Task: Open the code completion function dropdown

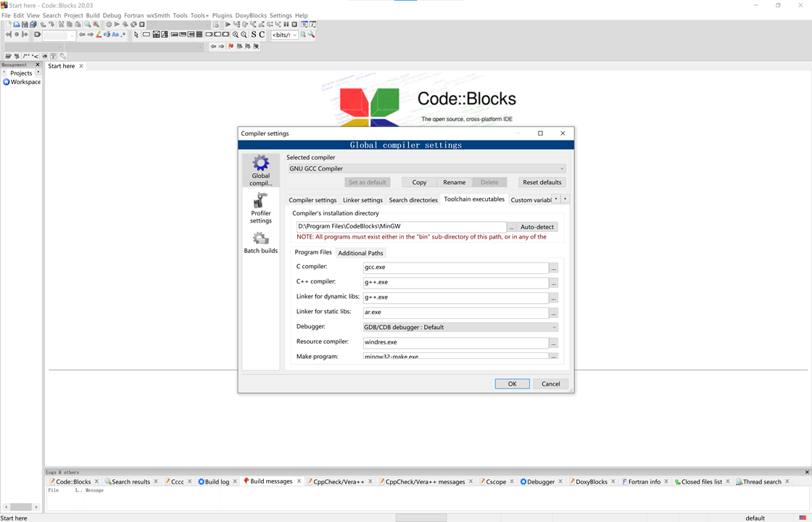Action: [x=133, y=46]
